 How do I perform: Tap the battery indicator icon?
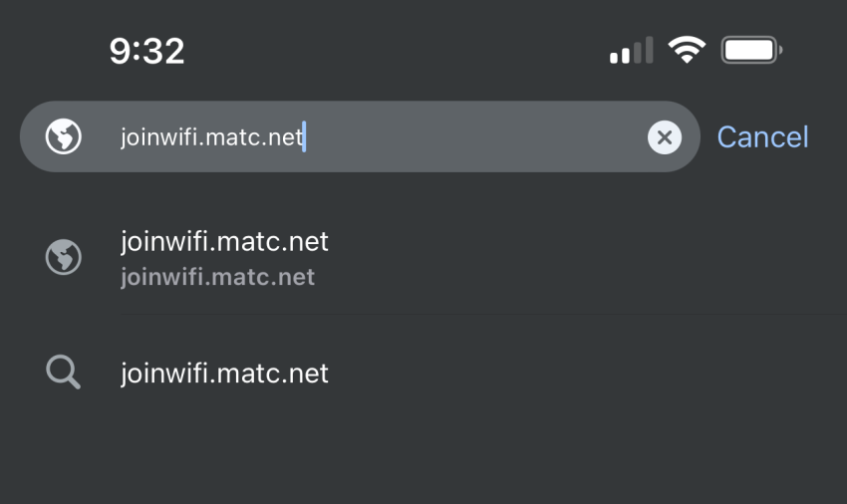tap(752, 50)
